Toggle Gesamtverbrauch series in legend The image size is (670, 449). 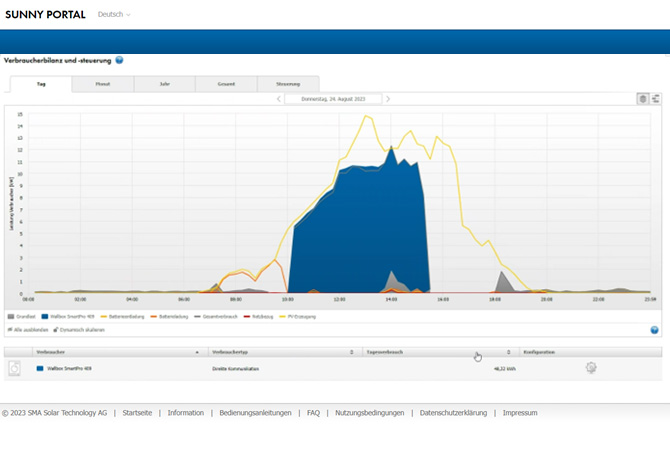tap(216, 317)
